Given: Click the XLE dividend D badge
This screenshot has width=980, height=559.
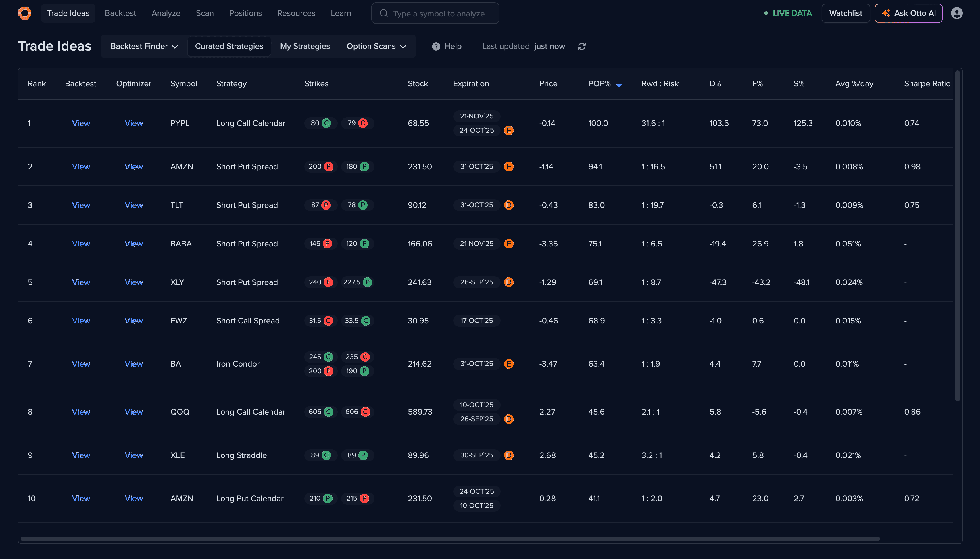Looking at the screenshot, I should pyautogui.click(x=509, y=455).
